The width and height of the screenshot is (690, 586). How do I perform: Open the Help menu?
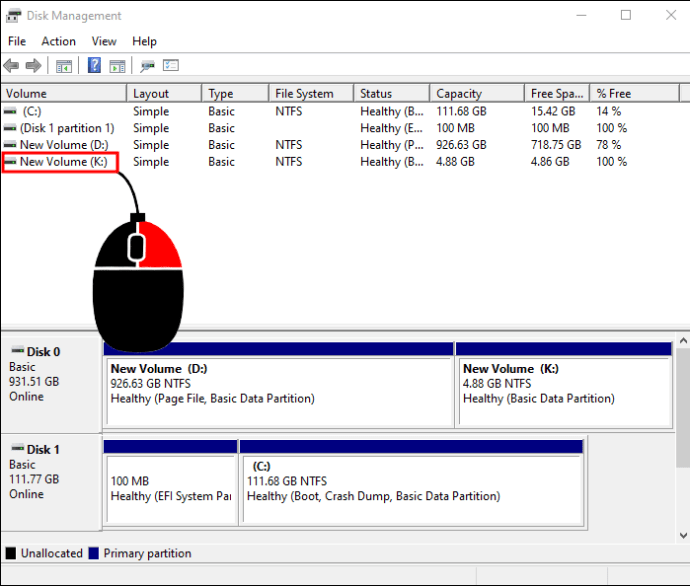(144, 41)
